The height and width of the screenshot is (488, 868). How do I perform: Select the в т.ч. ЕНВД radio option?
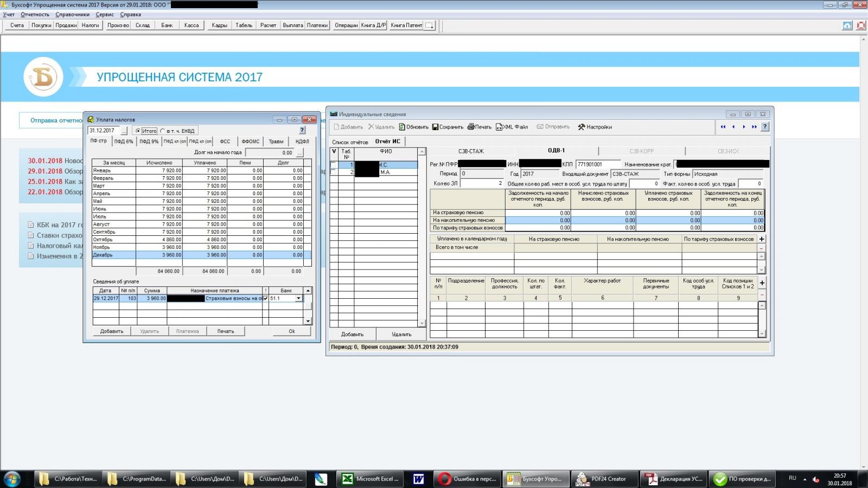pyautogui.click(x=163, y=131)
